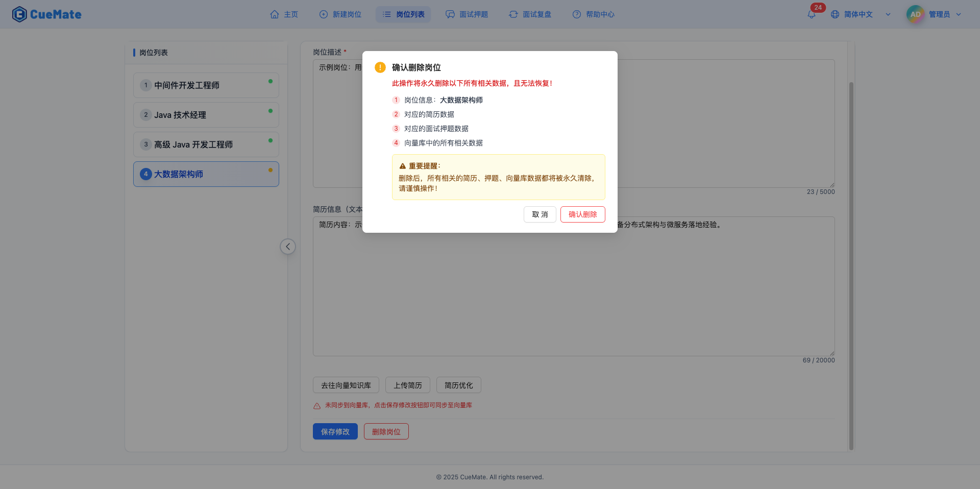Collapse the sidebar with the arrow button
Viewport: 980px width, 489px height.
coord(288,247)
